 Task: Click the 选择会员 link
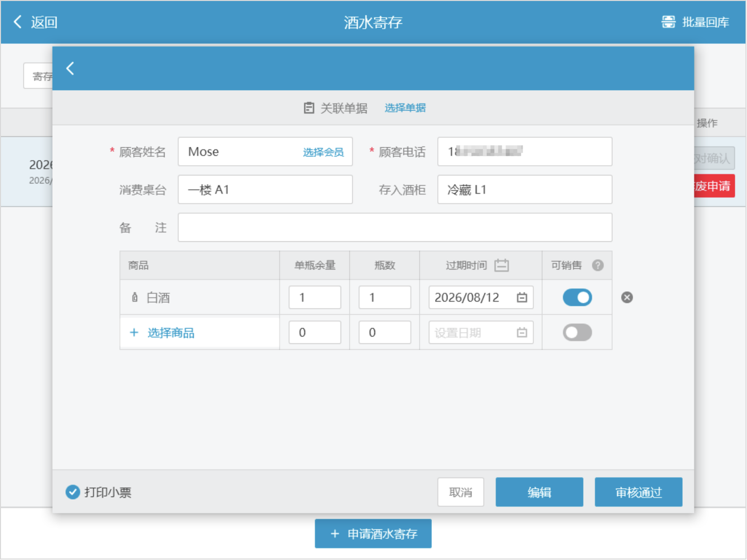coord(323,152)
